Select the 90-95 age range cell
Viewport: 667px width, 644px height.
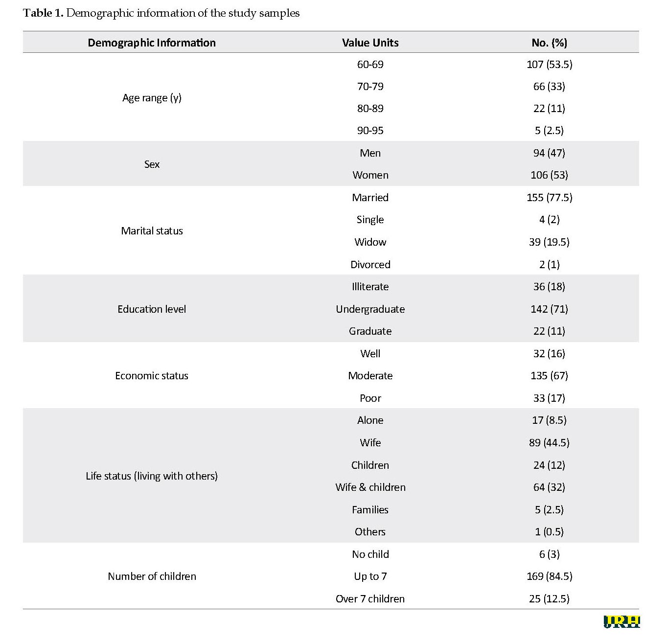[x=370, y=130]
